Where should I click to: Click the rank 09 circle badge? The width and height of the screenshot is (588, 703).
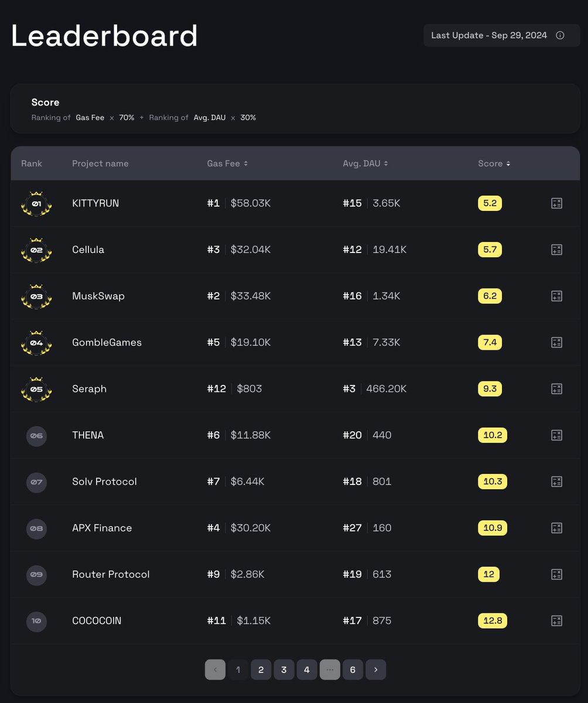36,574
